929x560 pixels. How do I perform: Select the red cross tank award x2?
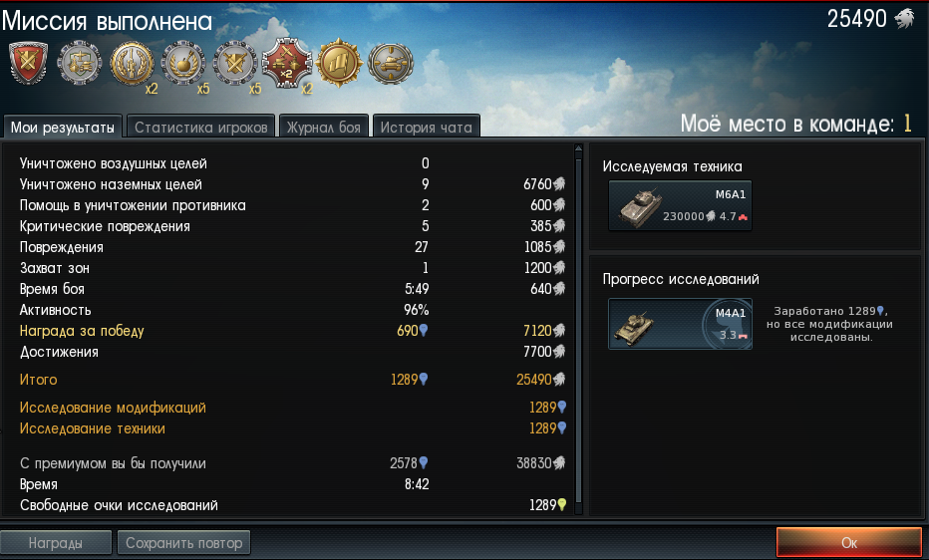tap(287, 64)
